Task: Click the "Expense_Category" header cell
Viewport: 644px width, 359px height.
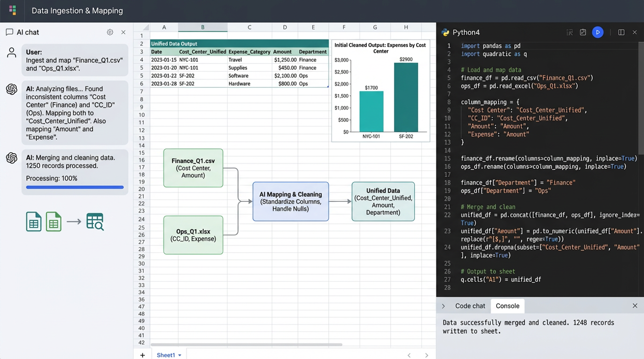Action: tap(249, 52)
